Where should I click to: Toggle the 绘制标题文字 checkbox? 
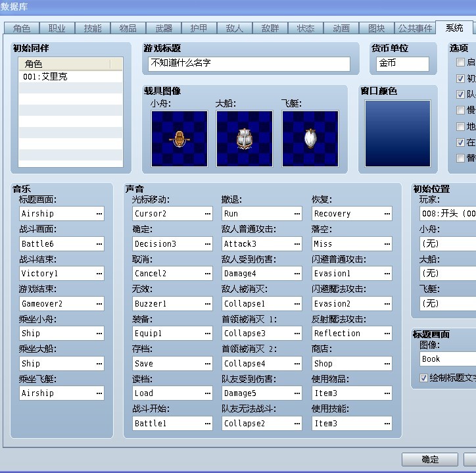coord(423,378)
